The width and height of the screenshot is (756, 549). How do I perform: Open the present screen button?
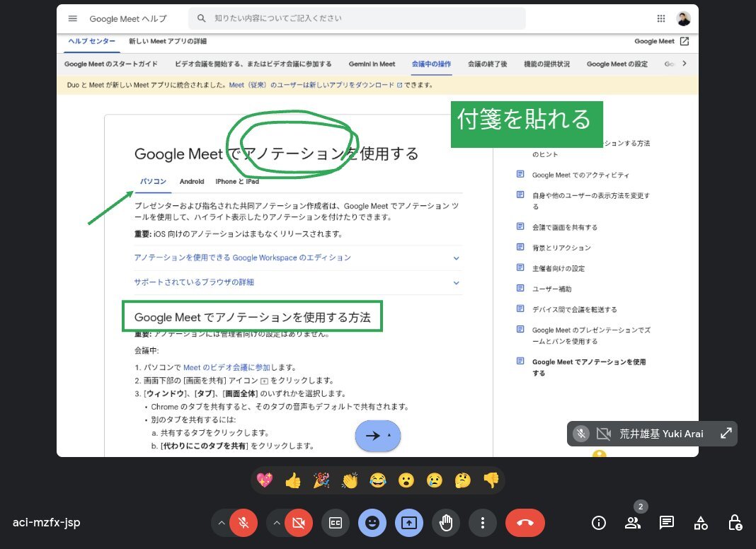click(409, 523)
